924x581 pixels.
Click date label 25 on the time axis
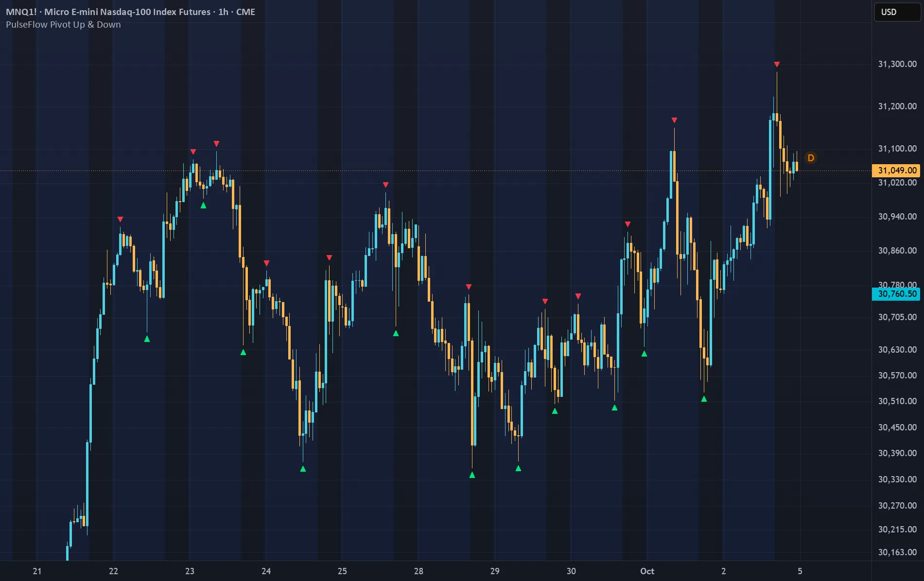coord(342,571)
